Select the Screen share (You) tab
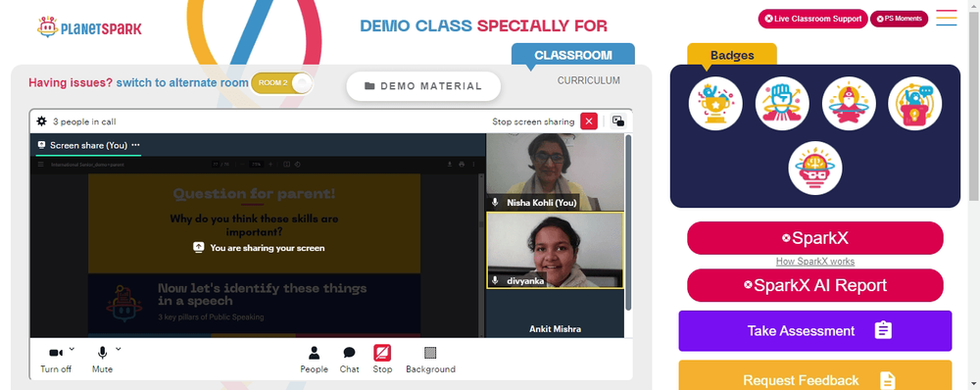Viewport: 980px width, 390px height. click(88, 145)
